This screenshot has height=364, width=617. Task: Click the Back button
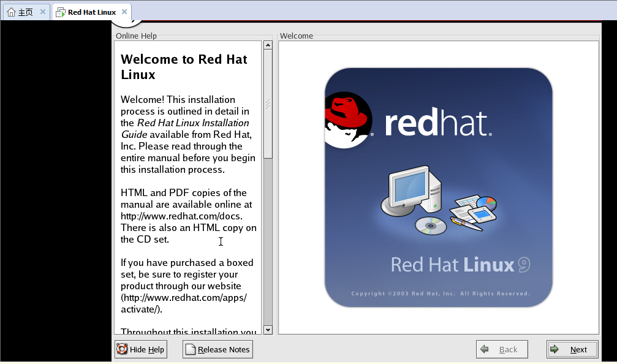pyautogui.click(x=502, y=349)
